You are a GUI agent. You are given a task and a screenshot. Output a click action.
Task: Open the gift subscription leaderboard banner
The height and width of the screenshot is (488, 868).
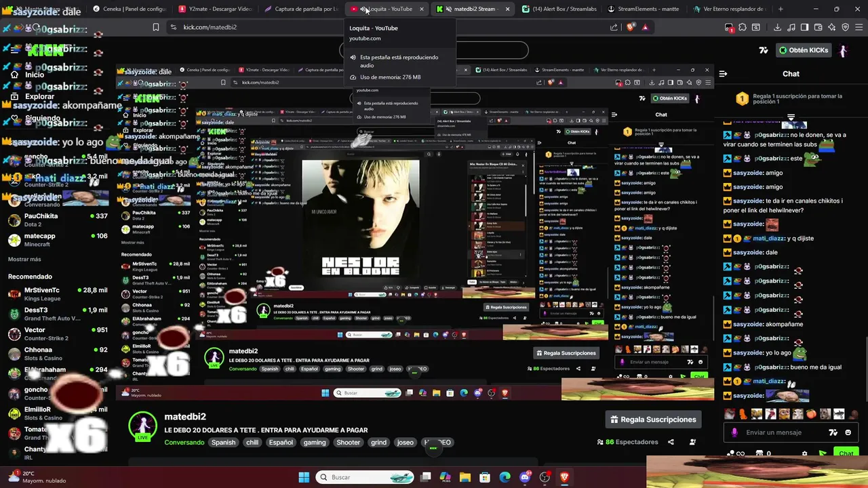tap(791, 98)
